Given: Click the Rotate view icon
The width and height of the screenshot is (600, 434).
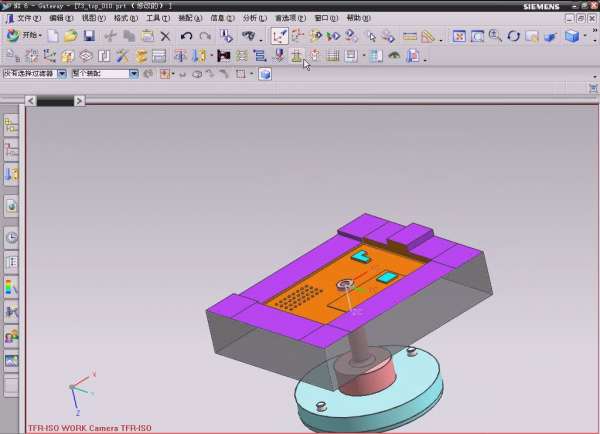Looking at the screenshot, I should (x=513, y=36).
